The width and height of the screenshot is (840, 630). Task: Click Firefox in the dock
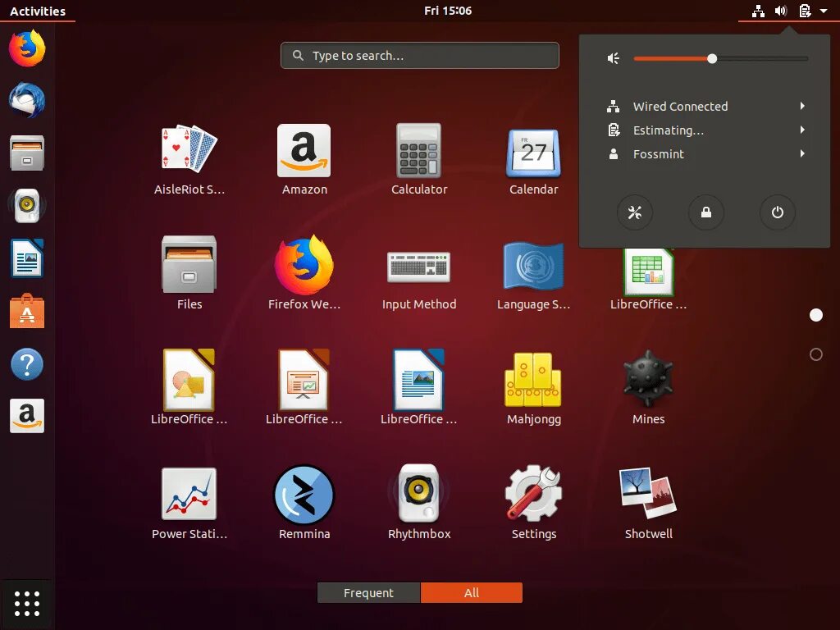pyautogui.click(x=27, y=48)
